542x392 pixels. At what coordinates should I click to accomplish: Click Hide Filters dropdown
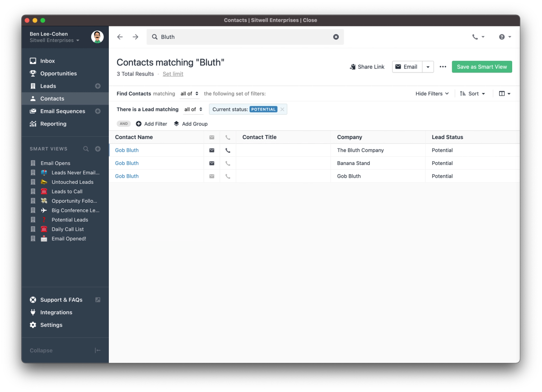click(x=432, y=94)
